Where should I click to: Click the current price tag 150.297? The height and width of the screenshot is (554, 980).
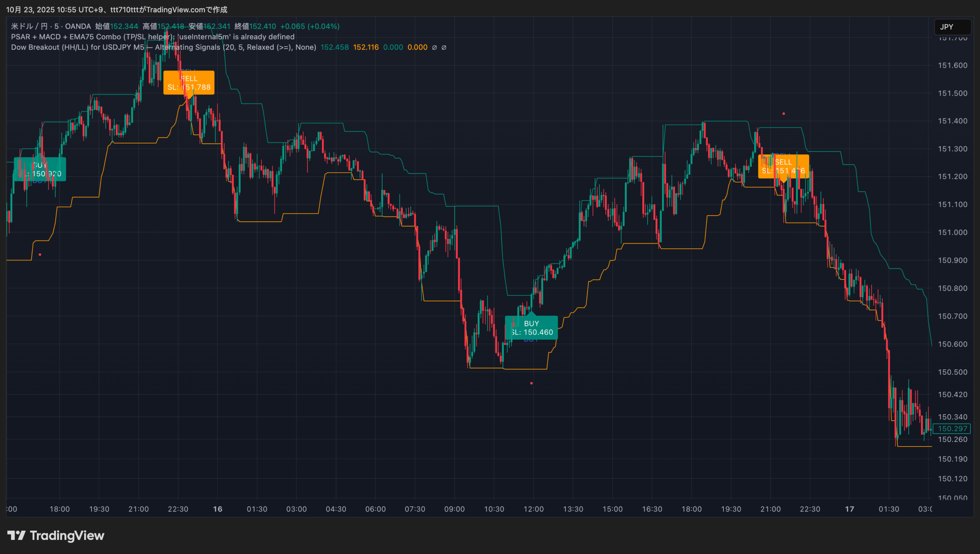point(952,429)
